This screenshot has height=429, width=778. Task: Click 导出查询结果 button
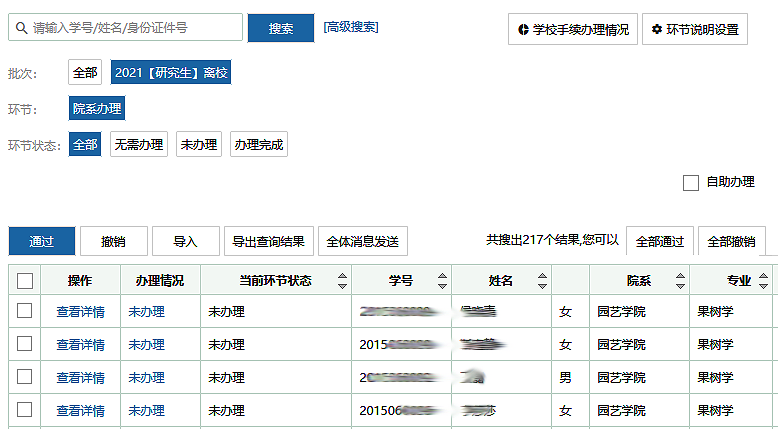coord(268,241)
